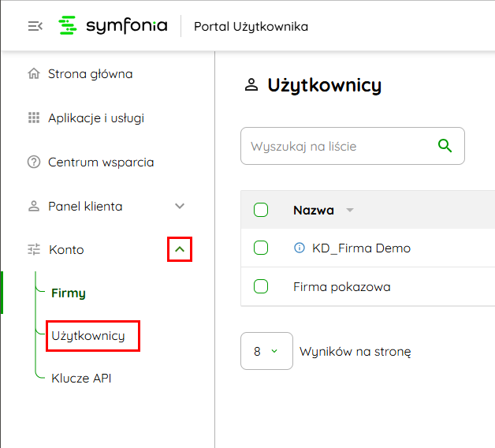
Task: Collapse sidebar with the hamburger menu icon
Action: [x=35, y=26]
